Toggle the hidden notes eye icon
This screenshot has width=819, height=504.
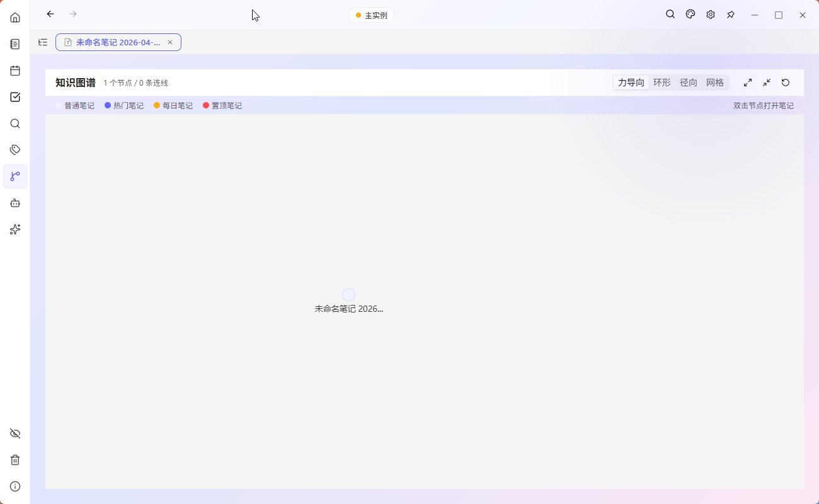[x=15, y=433]
